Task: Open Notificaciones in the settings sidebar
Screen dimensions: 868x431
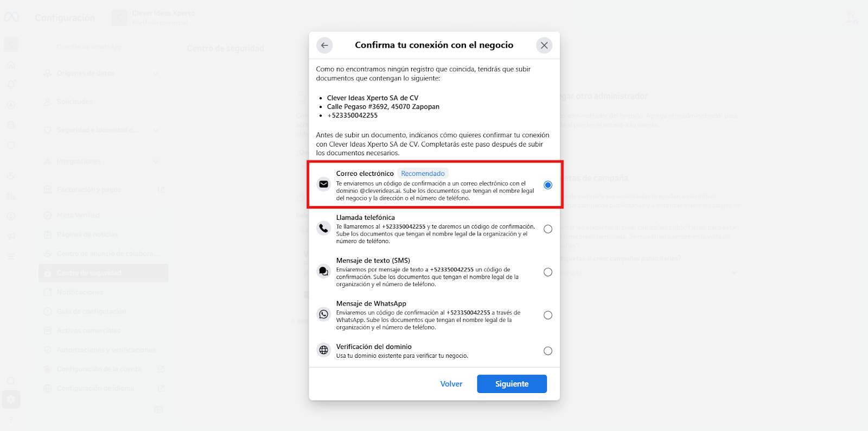Action: pos(80,292)
